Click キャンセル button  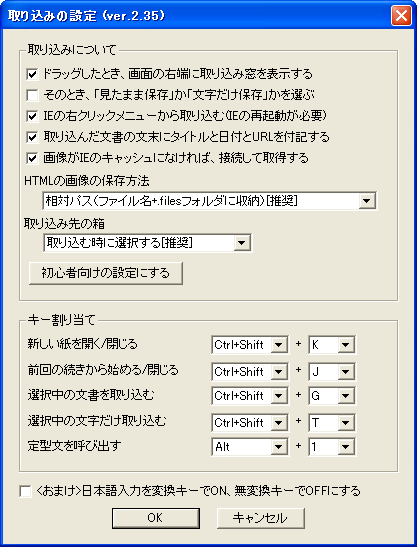pyautogui.click(x=261, y=518)
